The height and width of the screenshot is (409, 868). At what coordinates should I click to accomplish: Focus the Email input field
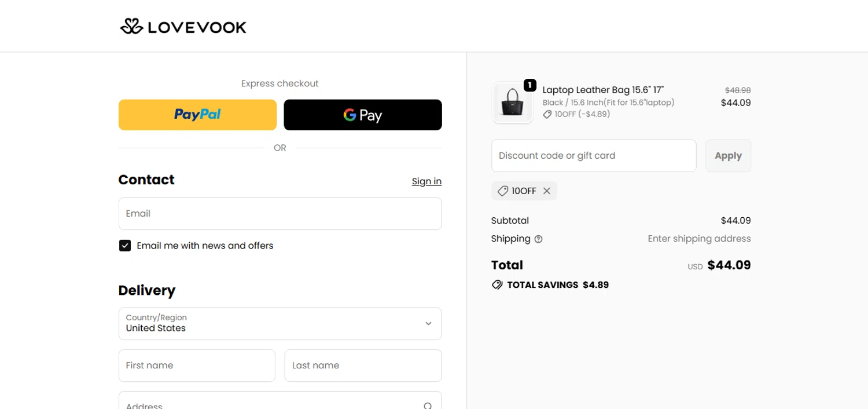pyautogui.click(x=280, y=214)
